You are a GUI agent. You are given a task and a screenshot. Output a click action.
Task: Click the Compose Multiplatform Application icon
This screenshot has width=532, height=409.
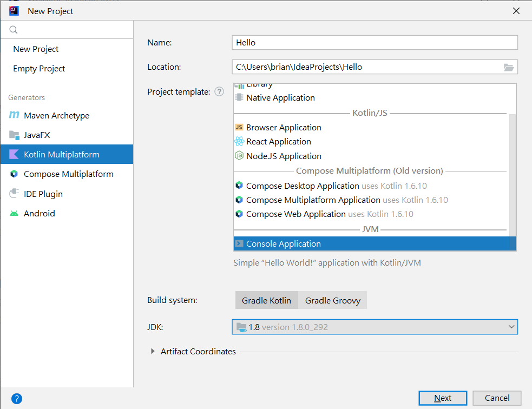239,200
